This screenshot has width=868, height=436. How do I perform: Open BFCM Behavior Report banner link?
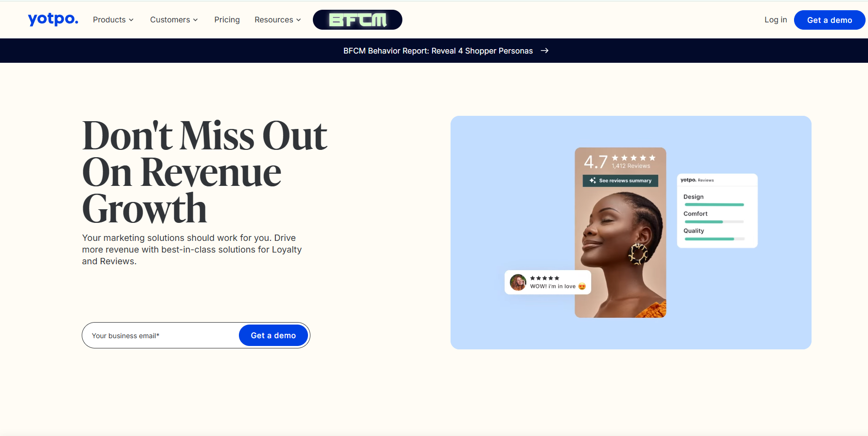[x=438, y=51]
